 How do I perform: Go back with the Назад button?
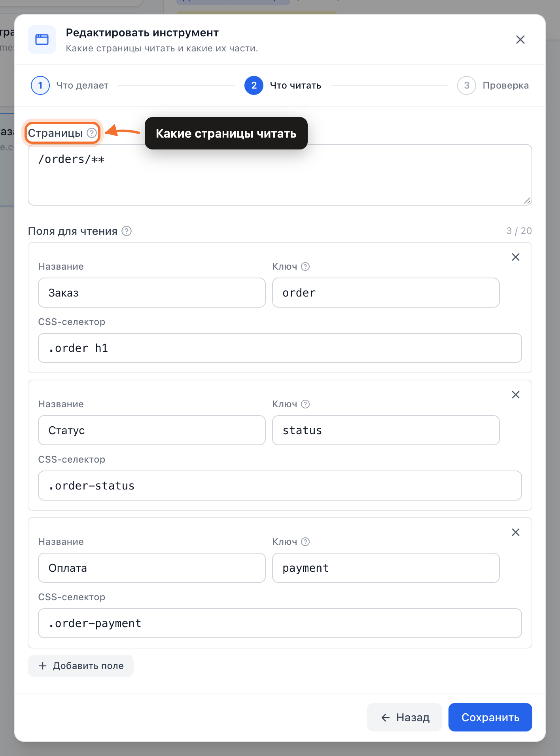coord(405,717)
